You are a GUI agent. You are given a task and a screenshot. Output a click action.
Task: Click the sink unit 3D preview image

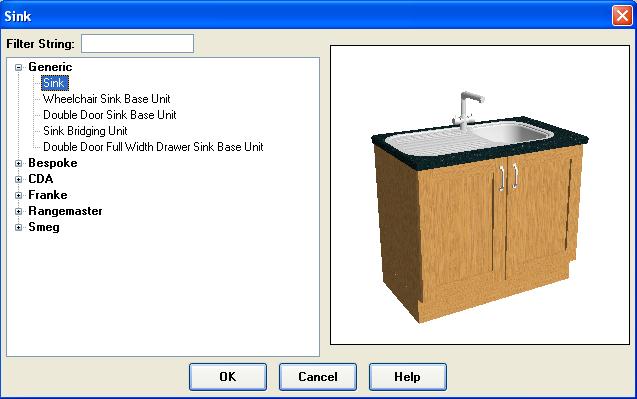(480, 195)
